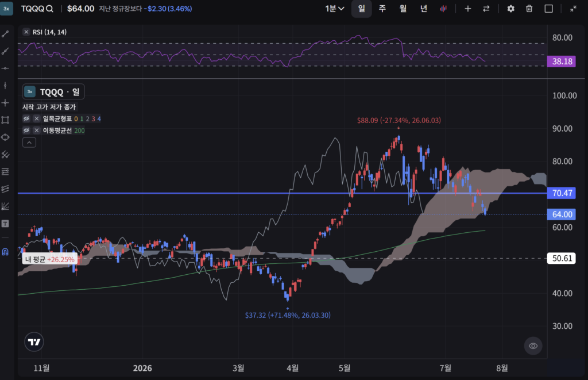The width and height of the screenshot is (588, 380).
Task: Click the 70.47 horizontal line price label
Action: click(562, 193)
